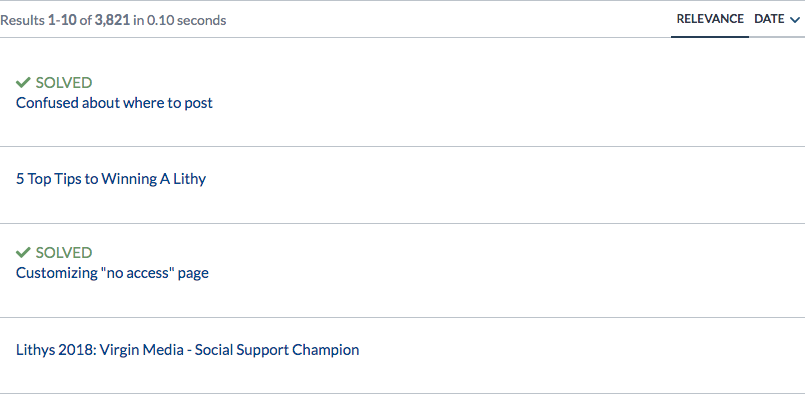The image size is (805, 394).
Task: Click the word Results in summary line
Action: [x=22, y=21]
